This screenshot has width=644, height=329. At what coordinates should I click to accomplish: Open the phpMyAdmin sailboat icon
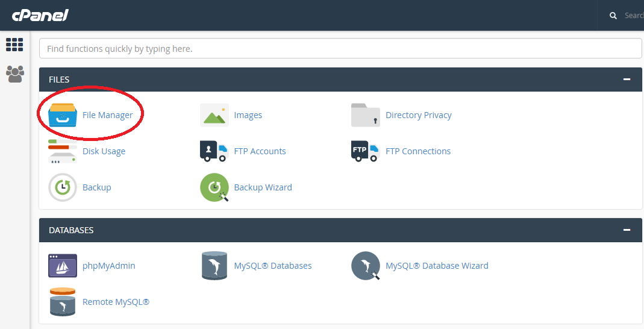[x=63, y=266]
